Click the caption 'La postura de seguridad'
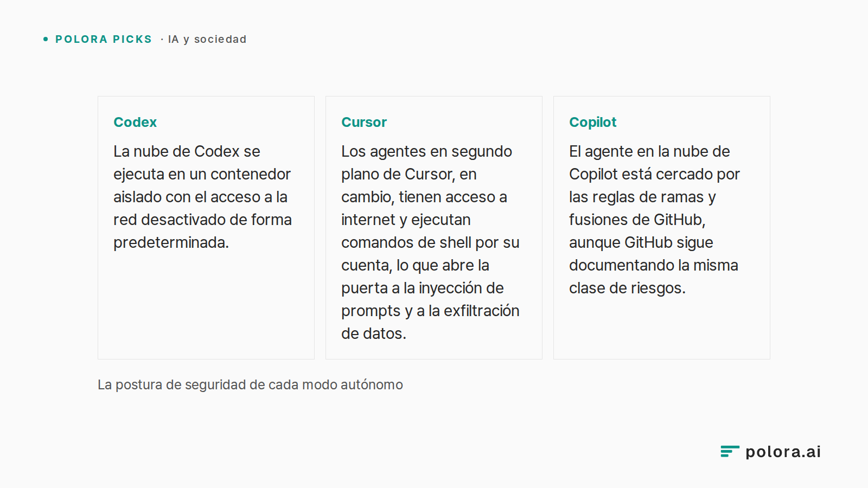 click(x=250, y=385)
